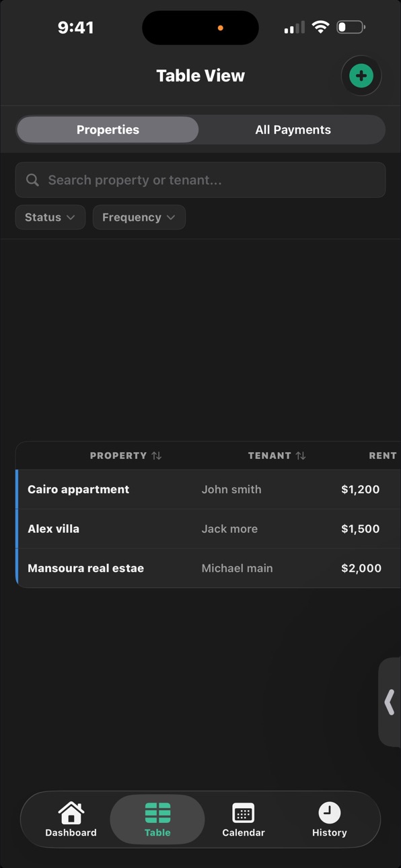
Task: Open the Status filter dropdown
Action: click(x=50, y=217)
